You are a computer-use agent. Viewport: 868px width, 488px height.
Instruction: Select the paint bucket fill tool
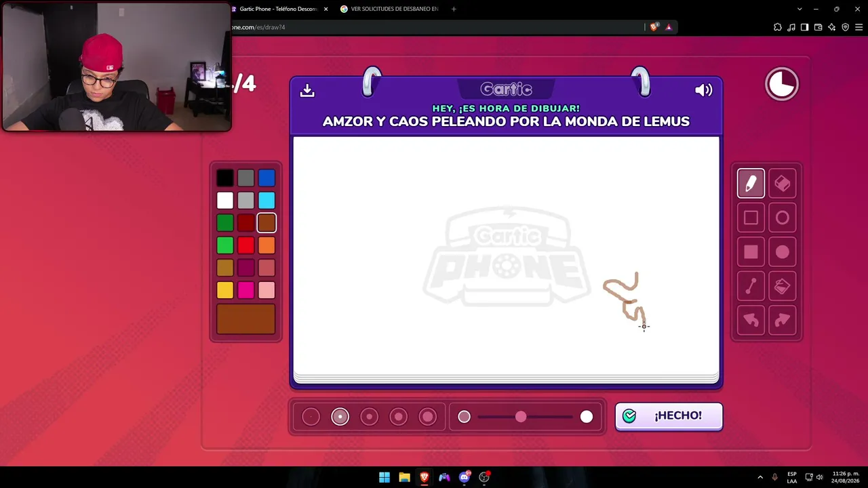783,287
